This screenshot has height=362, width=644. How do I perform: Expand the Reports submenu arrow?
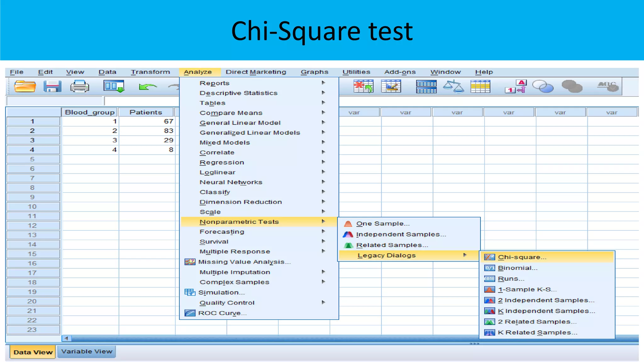pos(323,83)
